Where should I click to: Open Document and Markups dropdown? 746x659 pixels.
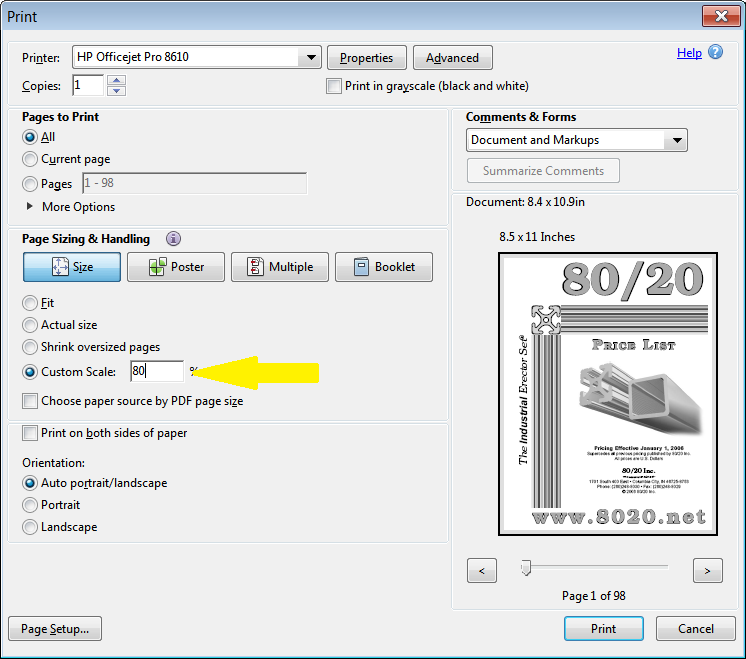tap(677, 140)
